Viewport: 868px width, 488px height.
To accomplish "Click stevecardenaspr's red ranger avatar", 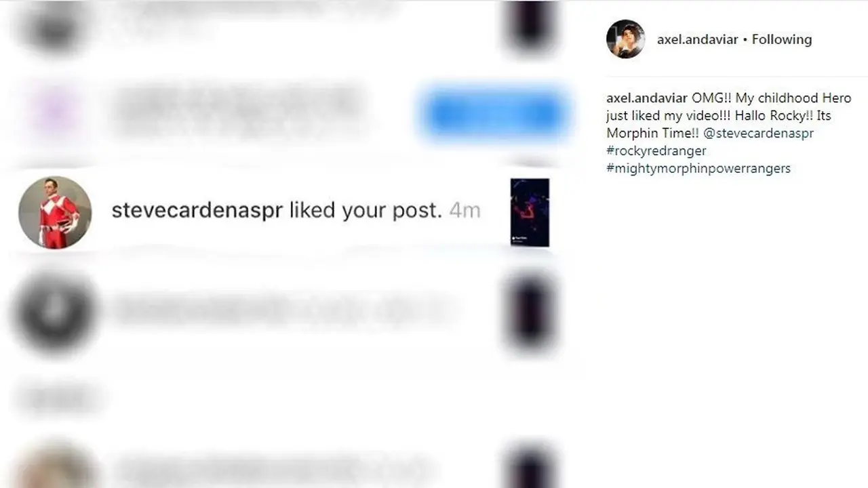I will click(55, 212).
